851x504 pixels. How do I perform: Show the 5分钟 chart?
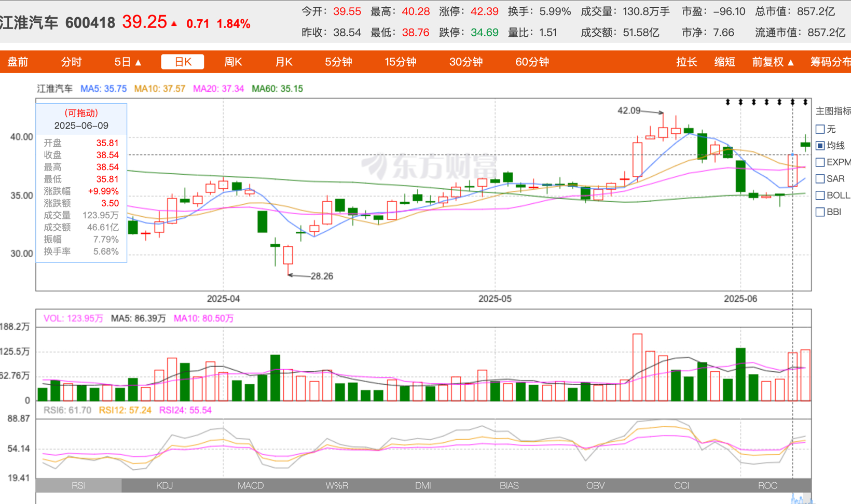click(338, 62)
